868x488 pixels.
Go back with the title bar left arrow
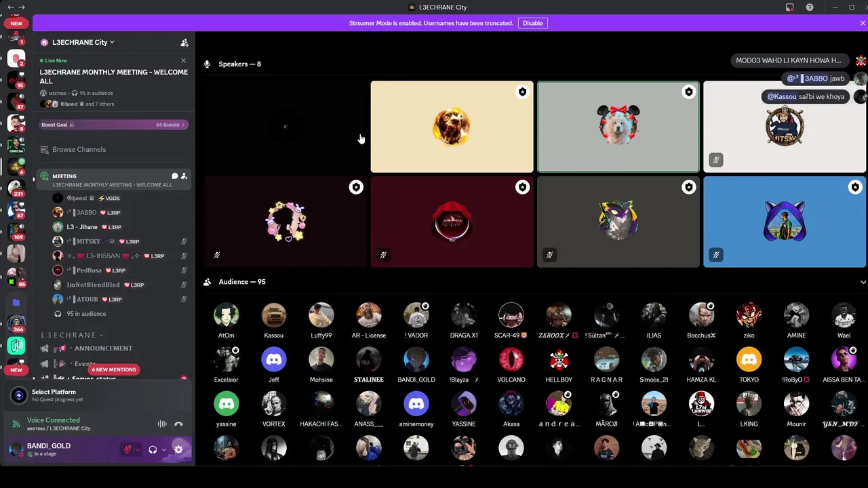[10, 7]
